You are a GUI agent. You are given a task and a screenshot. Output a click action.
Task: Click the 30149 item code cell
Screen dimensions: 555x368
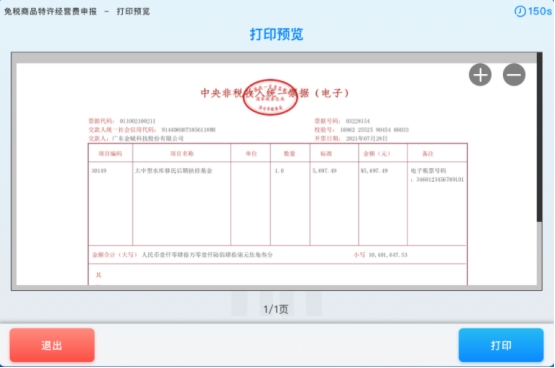(99, 171)
